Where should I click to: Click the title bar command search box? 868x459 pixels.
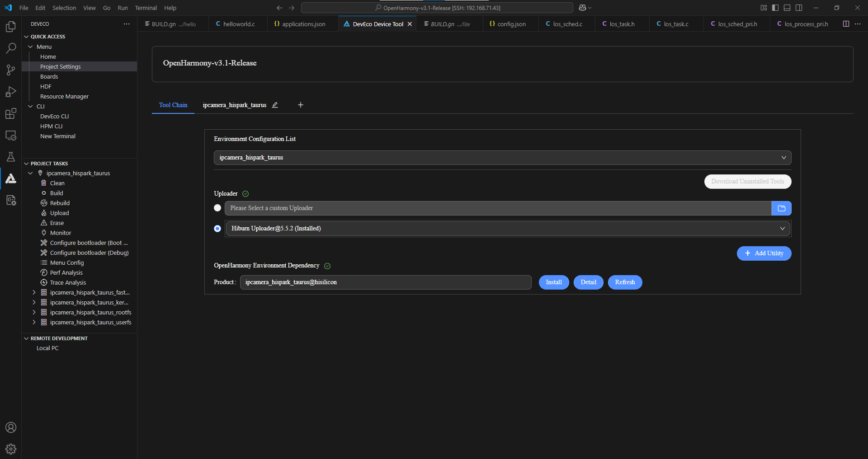437,8
